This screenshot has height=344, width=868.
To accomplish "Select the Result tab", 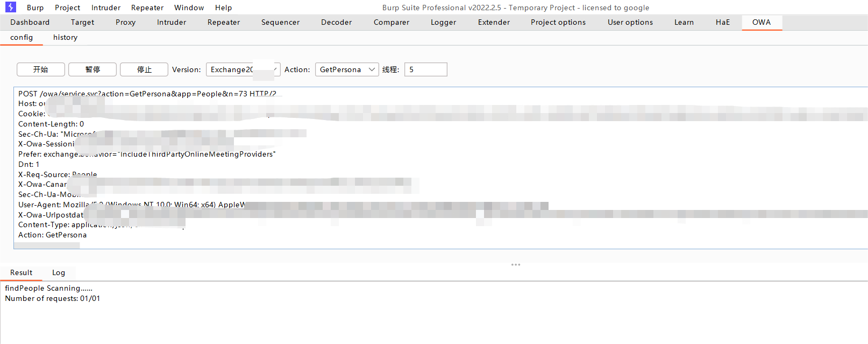I will (x=21, y=272).
